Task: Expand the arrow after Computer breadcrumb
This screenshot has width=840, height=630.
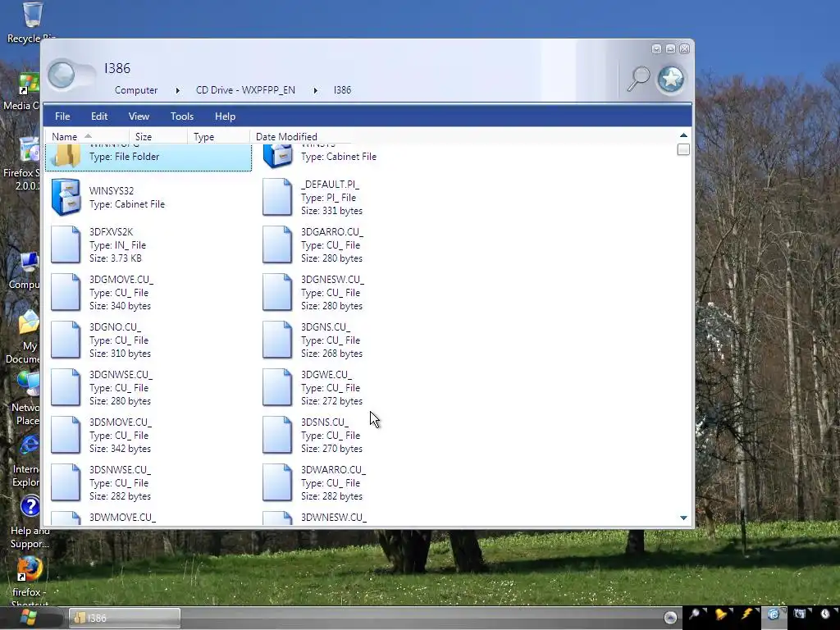Action: [177, 90]
